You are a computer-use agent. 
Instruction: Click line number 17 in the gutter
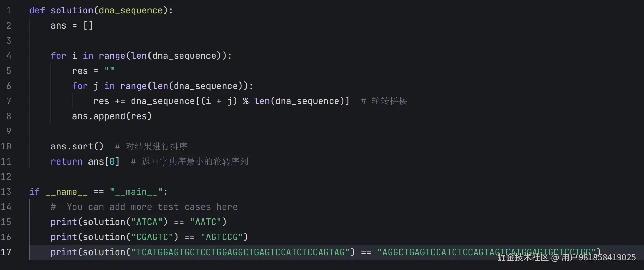coord(6,252)
